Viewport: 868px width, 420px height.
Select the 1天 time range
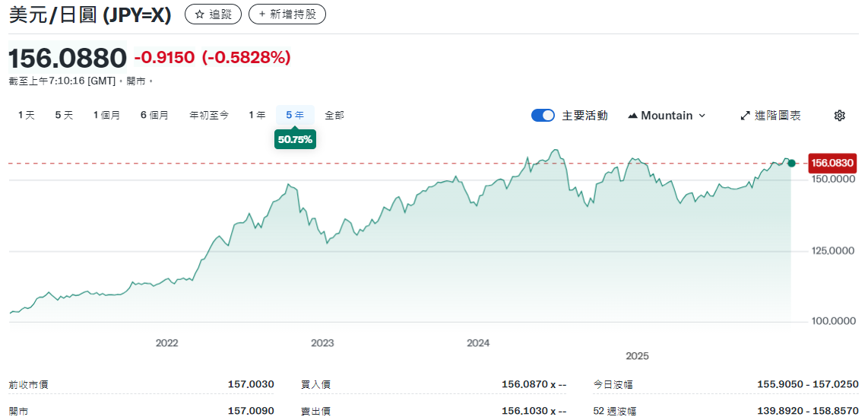click(27, 116)
